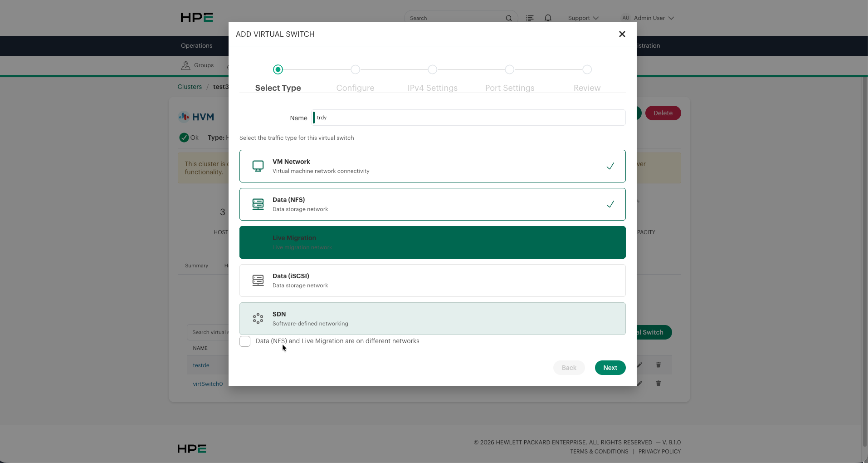Click the SDN nodes icon
868x463 pixels.
pyautogui.click(x=258, y=319)
